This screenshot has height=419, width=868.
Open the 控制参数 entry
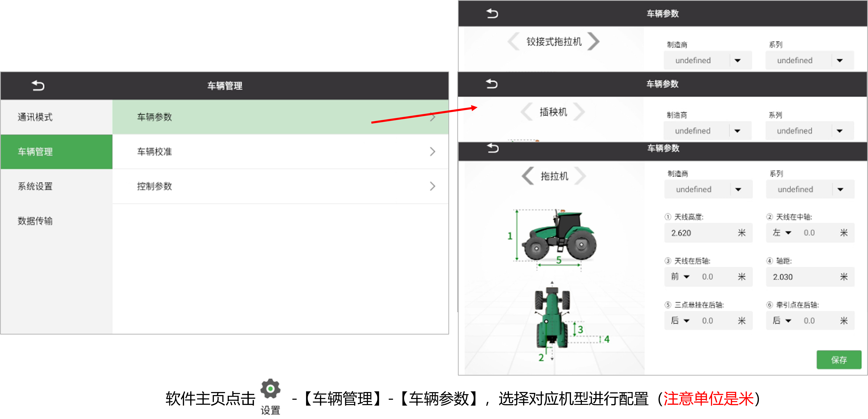point(280,186)
